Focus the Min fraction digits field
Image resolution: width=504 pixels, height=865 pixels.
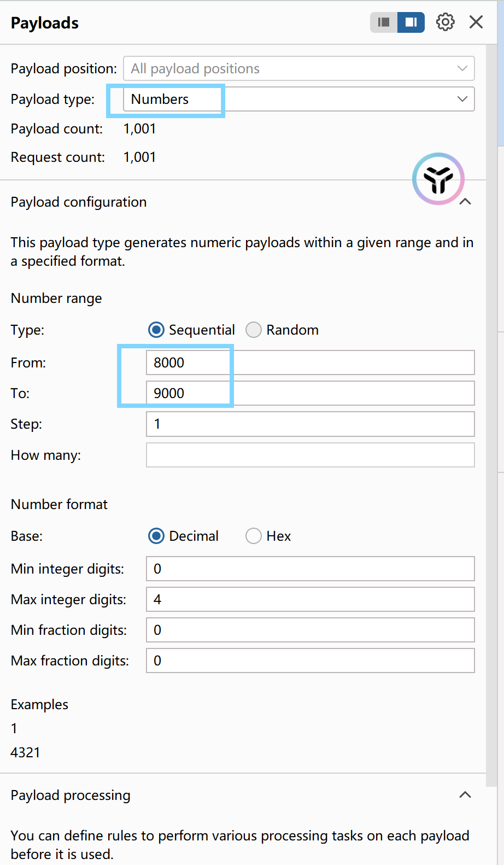[x=310, y=630]
